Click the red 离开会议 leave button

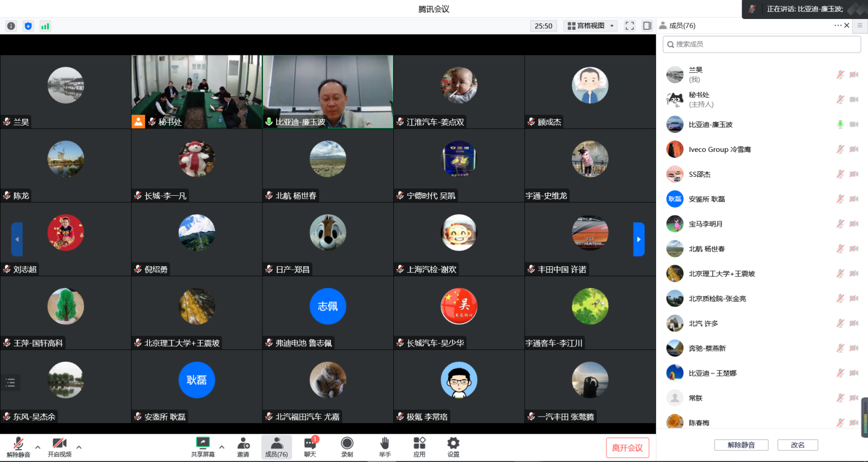pos(627,448)
